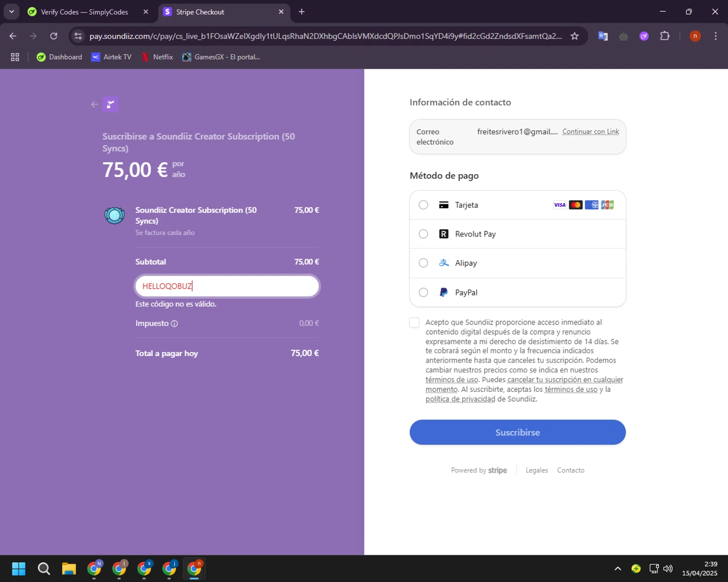Open the Airtek TV bookmark
Screen dimensions: 728x582
111,57
